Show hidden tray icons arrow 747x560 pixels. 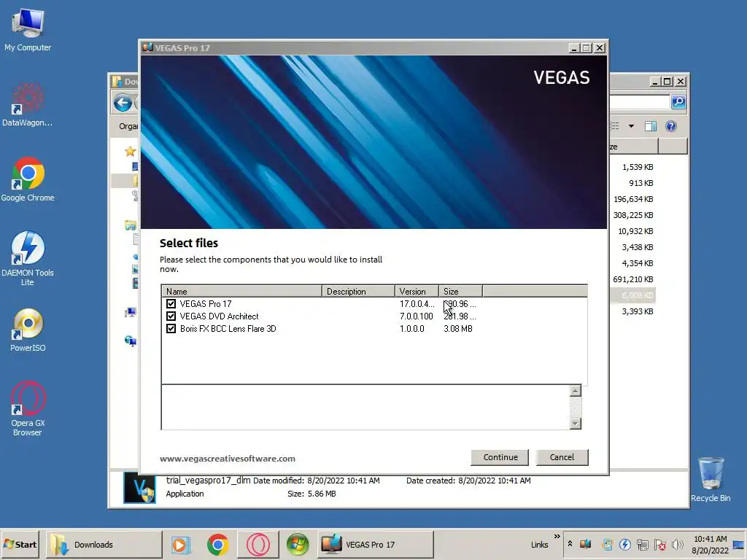pyautogui.click(x=570, y=544)
